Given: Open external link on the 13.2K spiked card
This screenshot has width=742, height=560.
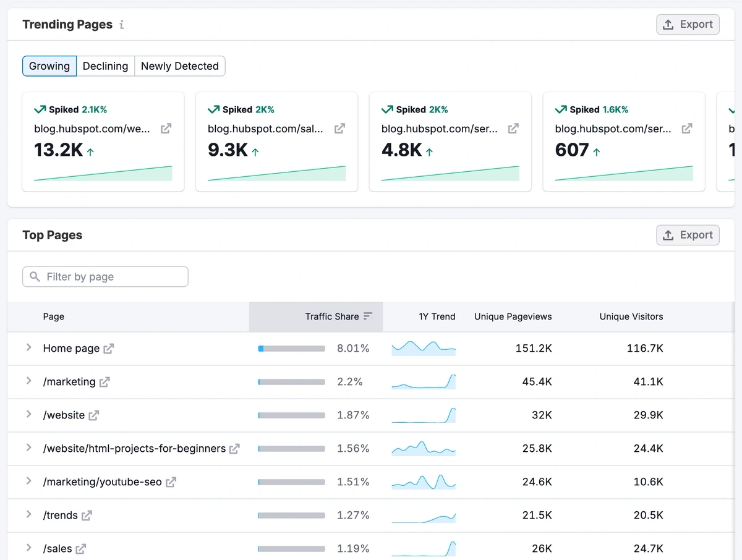Looking at the screenshot, I should pyautogui.click(x=165, y=129).
